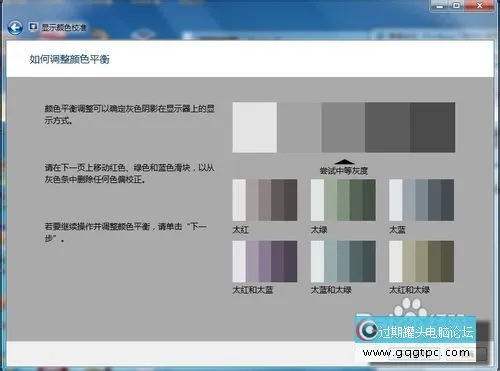Maximize the color calibration window
Screen dimensions: 500x371
click(457, 5)
